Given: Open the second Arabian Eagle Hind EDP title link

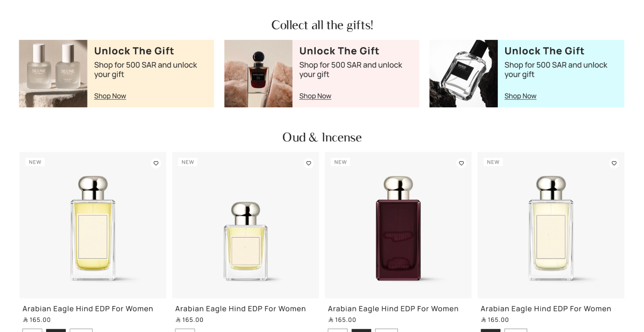Looking at the screenshot, I should point(240,309).
